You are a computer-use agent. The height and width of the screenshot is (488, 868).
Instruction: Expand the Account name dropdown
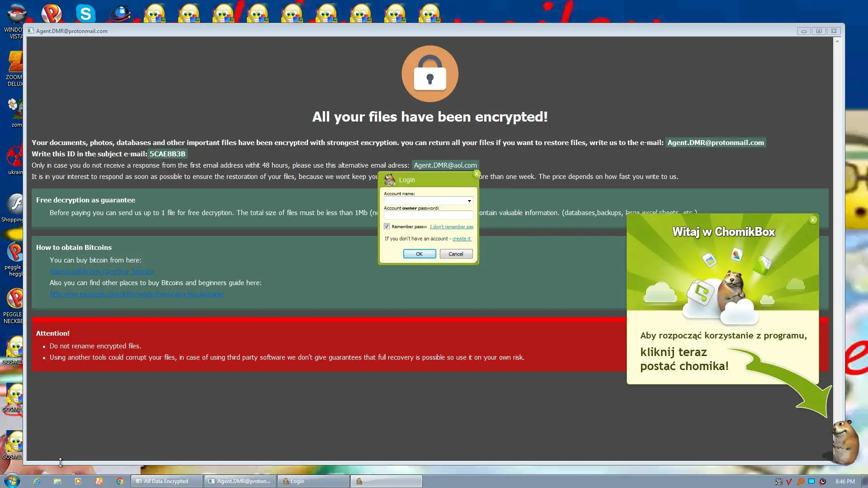[469, 201]
